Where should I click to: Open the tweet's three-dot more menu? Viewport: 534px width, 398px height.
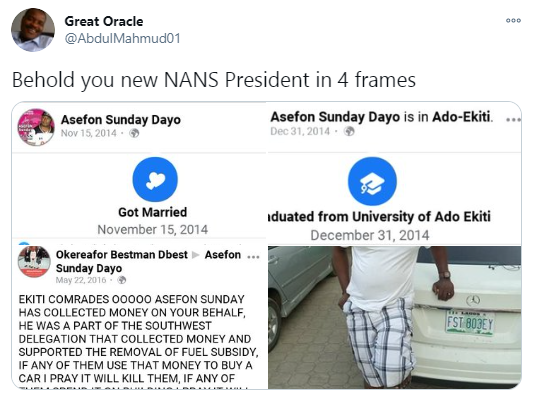pyautogui.click(x=513, y=20)
